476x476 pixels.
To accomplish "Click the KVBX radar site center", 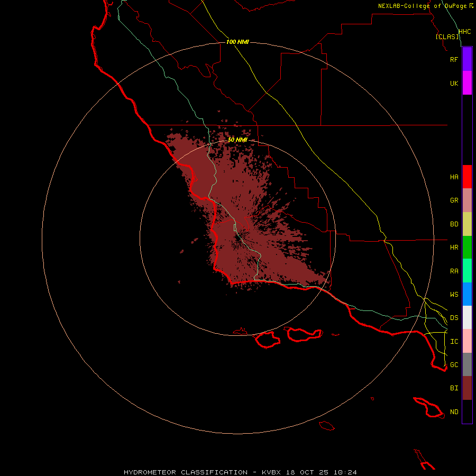I will [237, 238].
